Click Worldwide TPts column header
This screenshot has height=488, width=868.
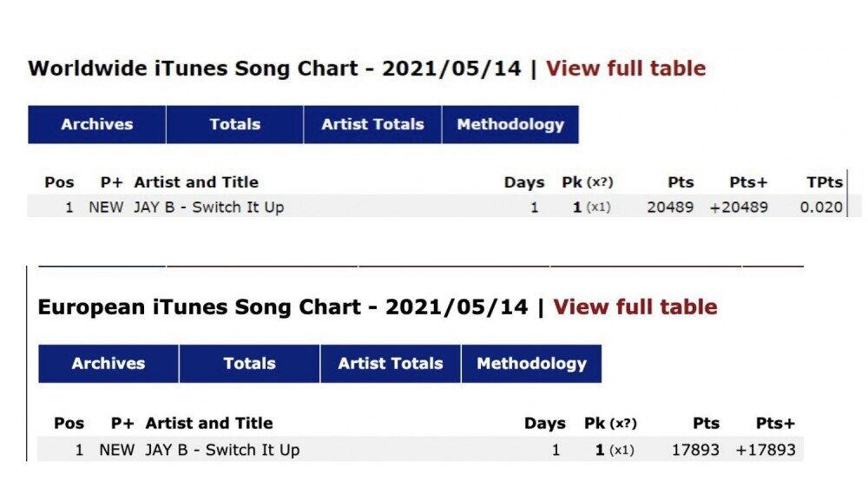click(x=824, y=182)
